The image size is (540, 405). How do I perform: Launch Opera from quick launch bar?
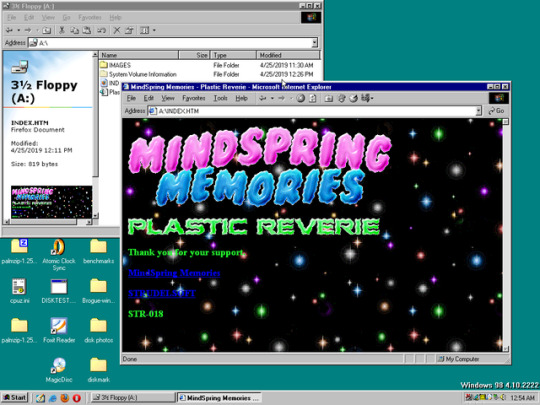coord(76,398)
